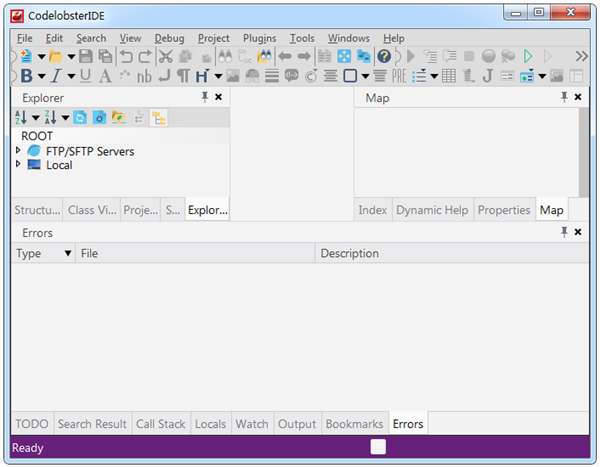Switch to the Properties tab
Viewport: 600px width, 467px height.
click(504, 210)
